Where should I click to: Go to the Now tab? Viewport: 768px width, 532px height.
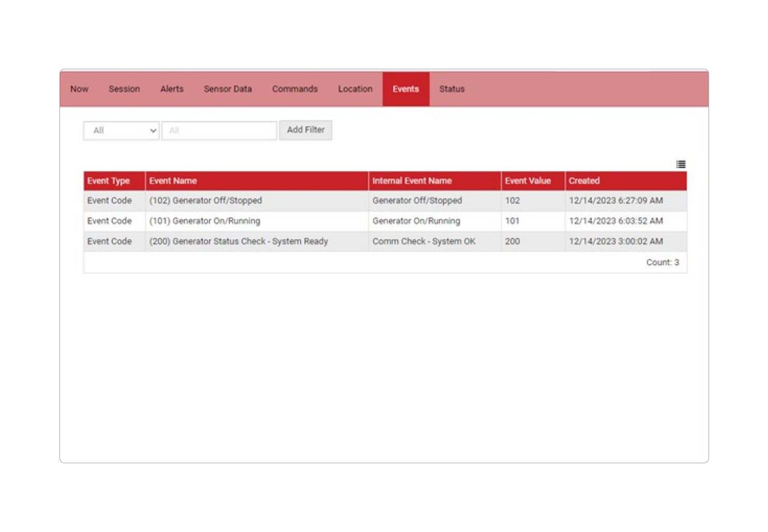(79, 88)
